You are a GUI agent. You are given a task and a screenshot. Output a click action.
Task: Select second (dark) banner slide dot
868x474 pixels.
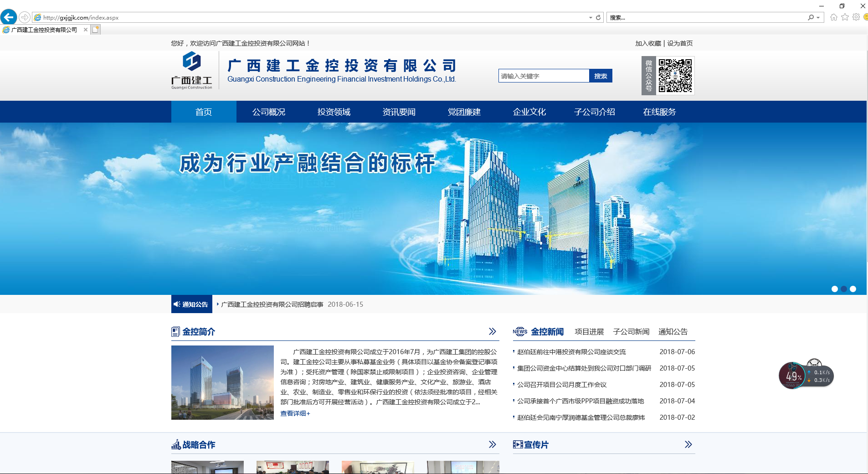pos(844,289)
